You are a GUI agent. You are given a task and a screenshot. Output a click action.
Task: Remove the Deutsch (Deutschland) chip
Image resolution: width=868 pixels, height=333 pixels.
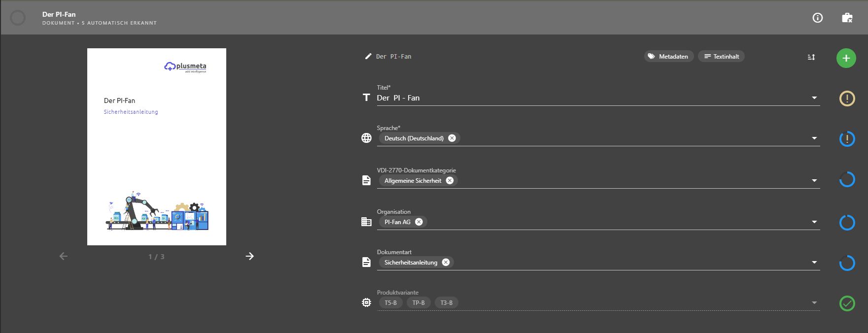click(452, 138)
